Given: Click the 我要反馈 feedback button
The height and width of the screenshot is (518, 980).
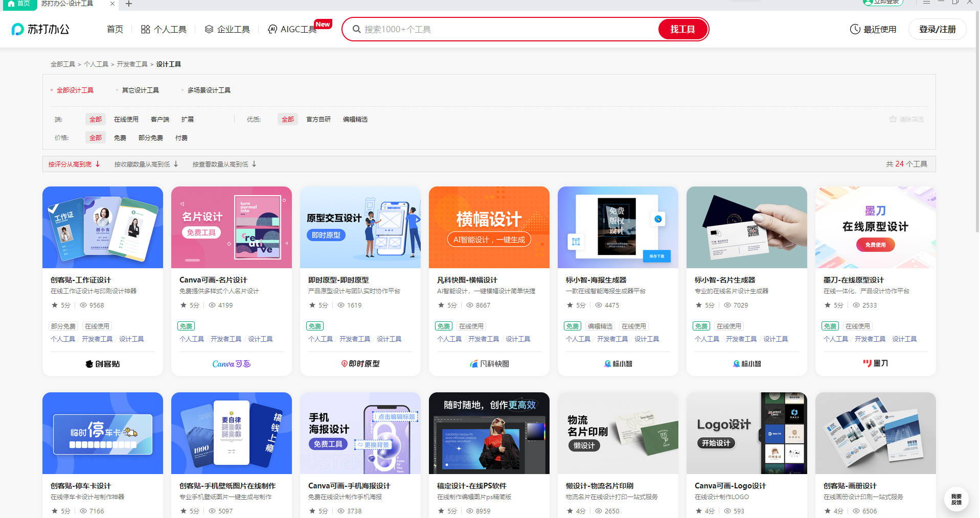Looking at the screenshot, I should tap(956, 499).
